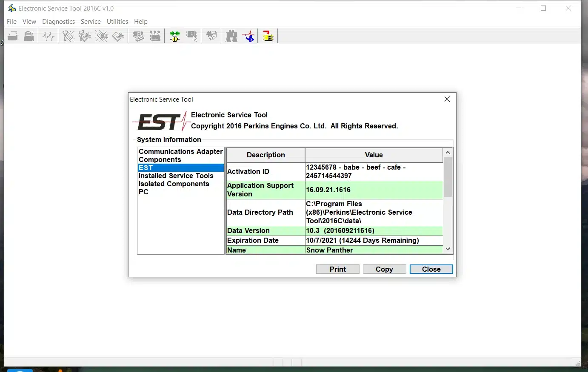Select Isolated Components in the list
This screenshot has height=372, width=588.
point(174,184)
